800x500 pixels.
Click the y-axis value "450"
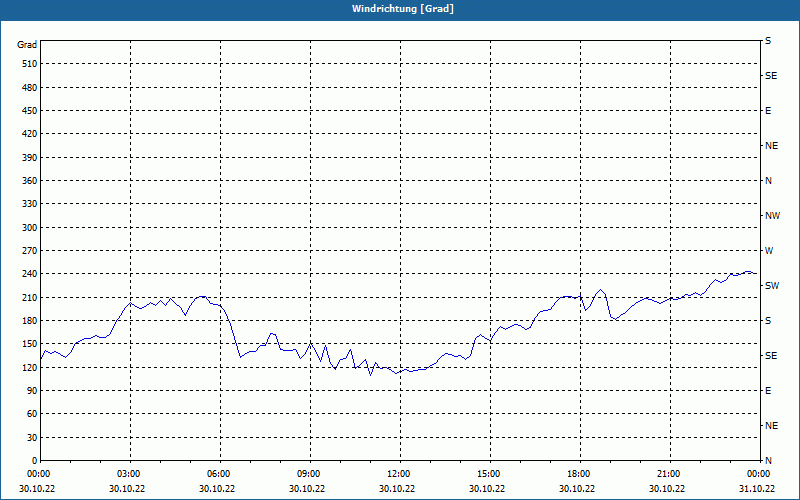click(x=30, y=111)
